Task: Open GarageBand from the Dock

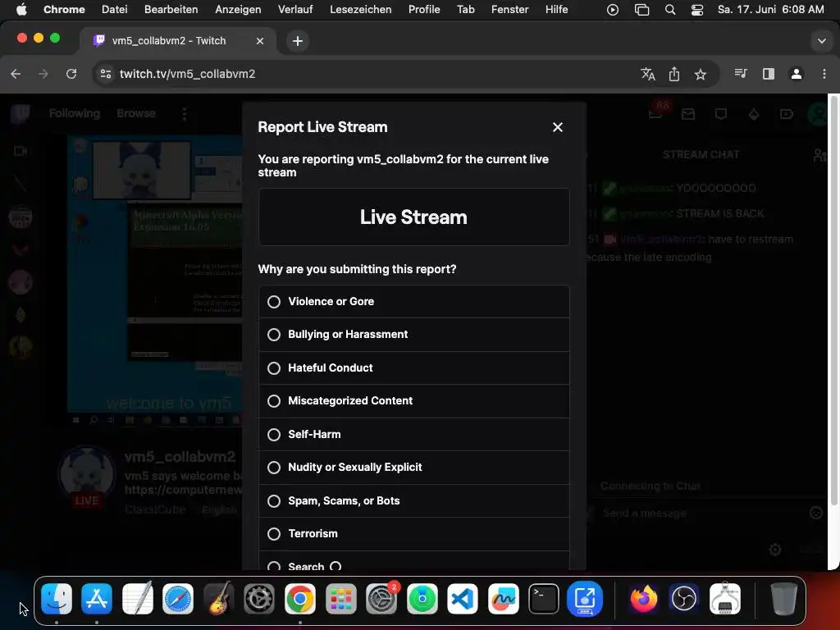Action: click(x=218, y=598)
